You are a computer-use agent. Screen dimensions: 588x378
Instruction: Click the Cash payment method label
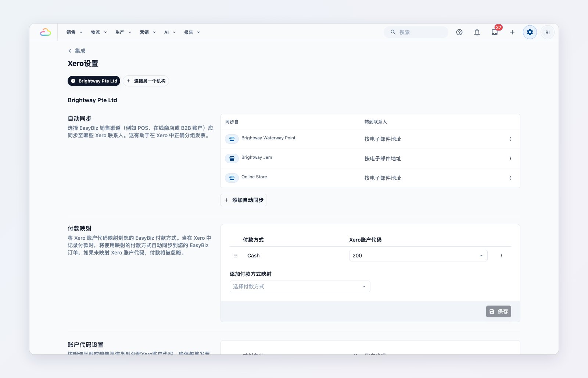tap(253, 256)
